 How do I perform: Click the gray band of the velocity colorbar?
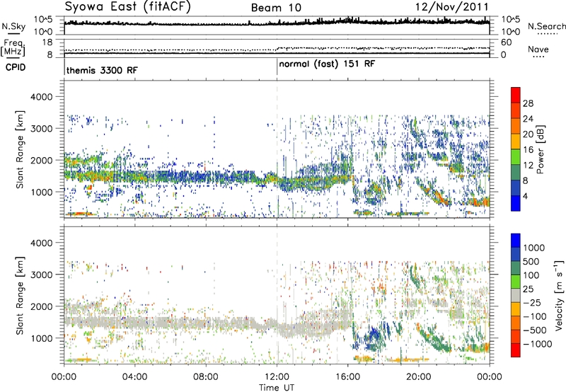[516, 296]
